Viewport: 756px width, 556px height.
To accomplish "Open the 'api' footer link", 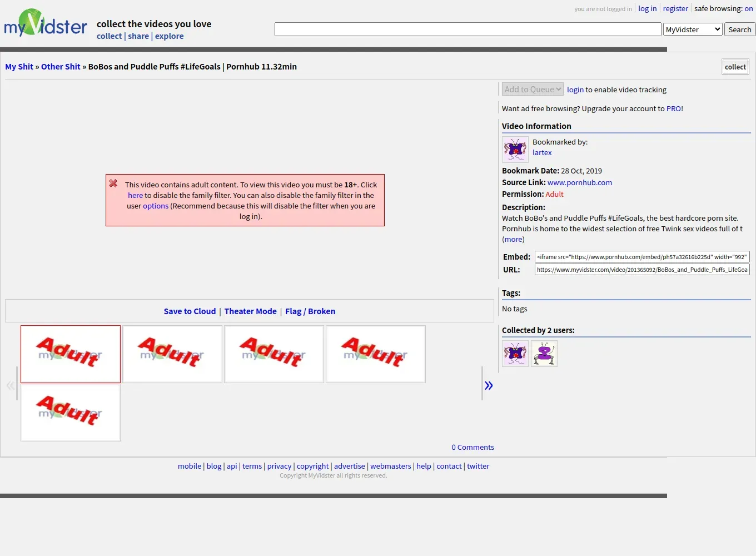I will point(232,466).
